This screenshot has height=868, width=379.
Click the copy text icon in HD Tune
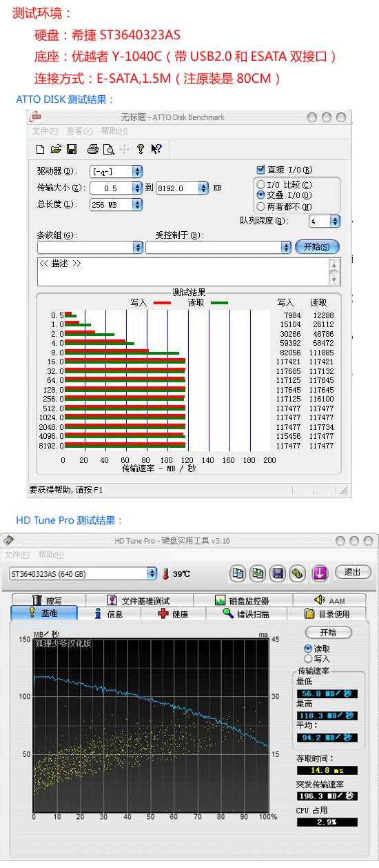coord(238,573)
